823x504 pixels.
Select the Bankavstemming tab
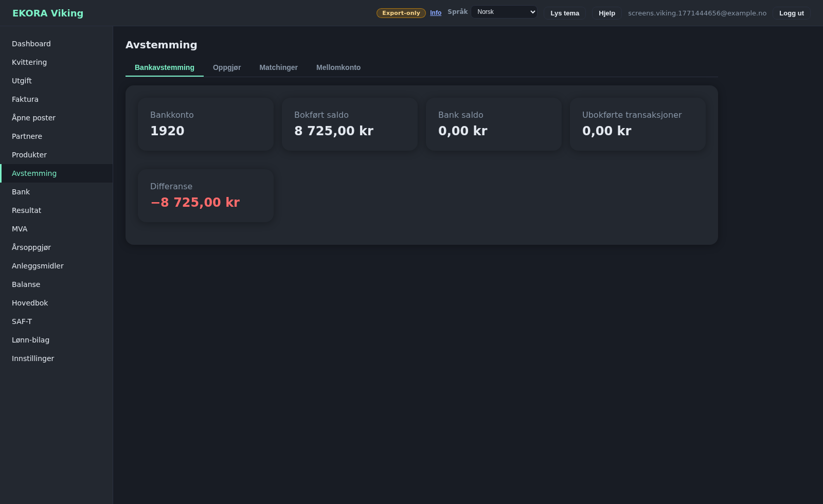(165, 67)
